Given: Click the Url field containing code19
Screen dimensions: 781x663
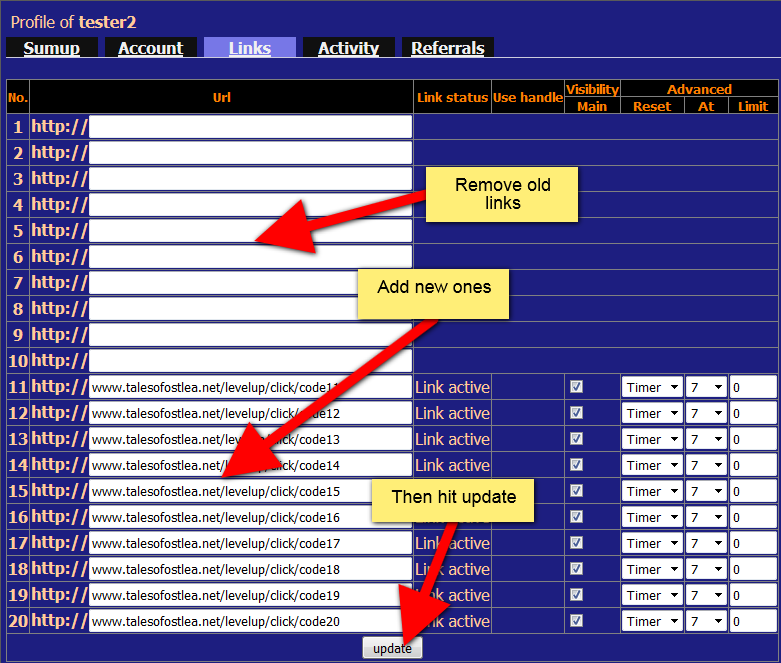Looking at the screenshot, I should (250, 595).
